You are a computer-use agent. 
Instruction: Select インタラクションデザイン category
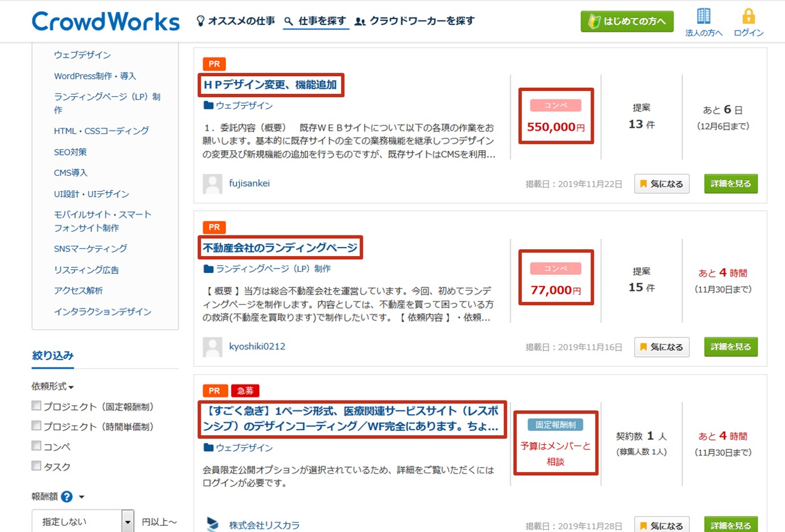(102, 312)
